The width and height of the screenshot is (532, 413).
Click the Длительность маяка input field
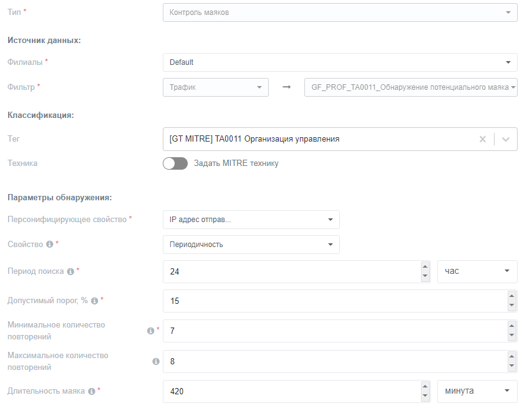[290, 391]
